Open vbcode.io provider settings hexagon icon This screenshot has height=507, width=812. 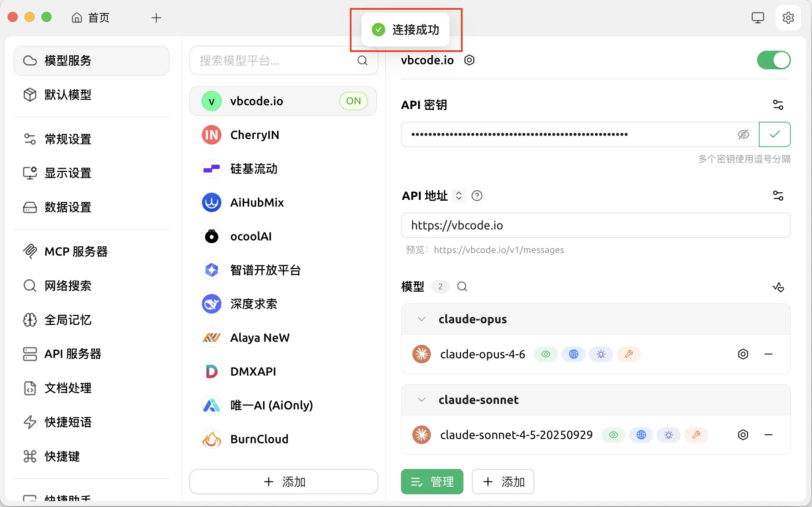469,60
